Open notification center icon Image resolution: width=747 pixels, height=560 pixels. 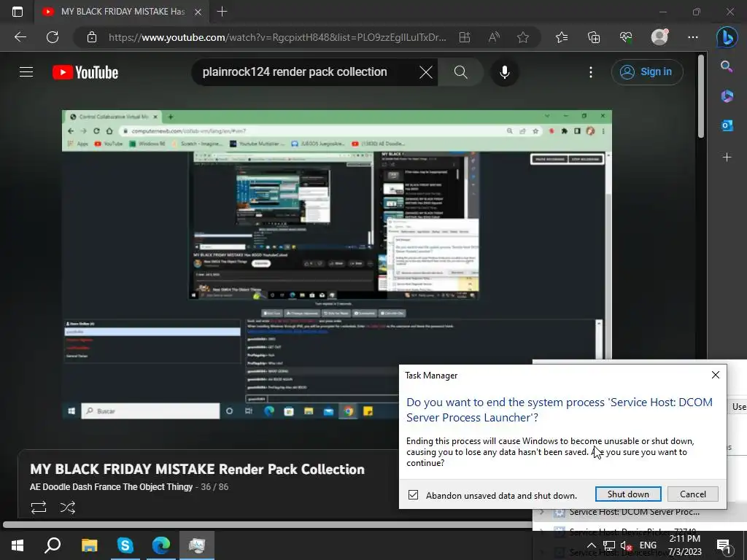[x=724, y=545]
